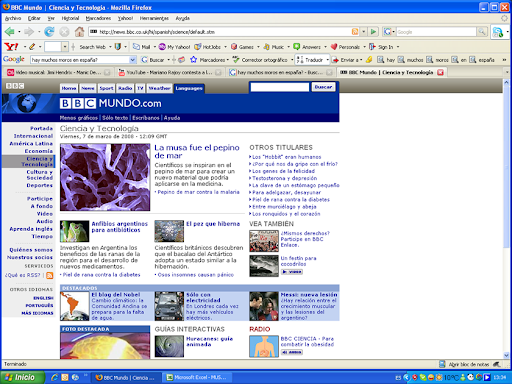Expand the Marcadores dropdown arrow on the Google toolbar
This screenshot has height=384, width=512.
click(x=228, y=60)
